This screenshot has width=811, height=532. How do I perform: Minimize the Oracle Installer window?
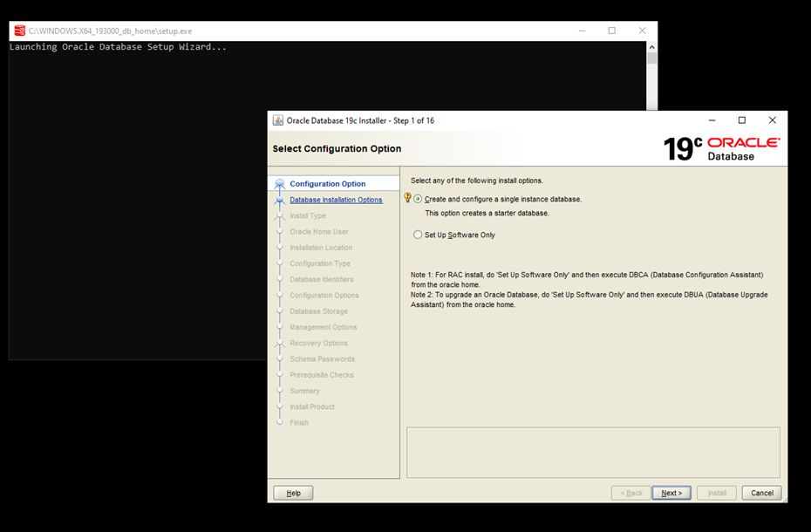pos(712,120)
